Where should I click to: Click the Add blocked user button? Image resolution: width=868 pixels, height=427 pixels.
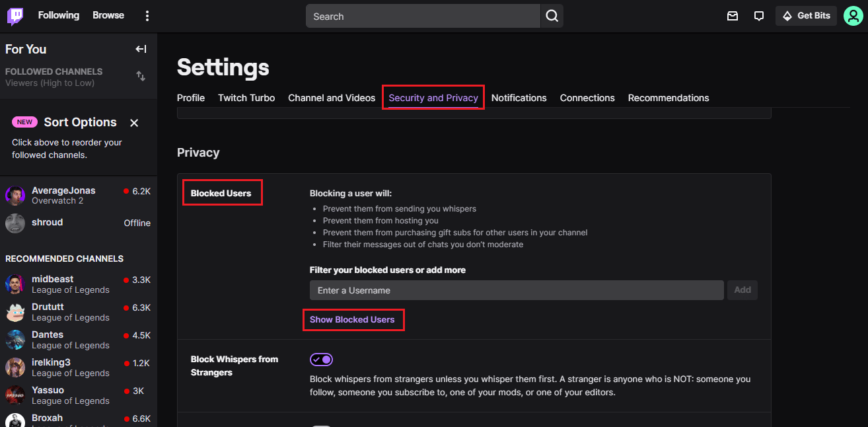(x=742, y=290)
